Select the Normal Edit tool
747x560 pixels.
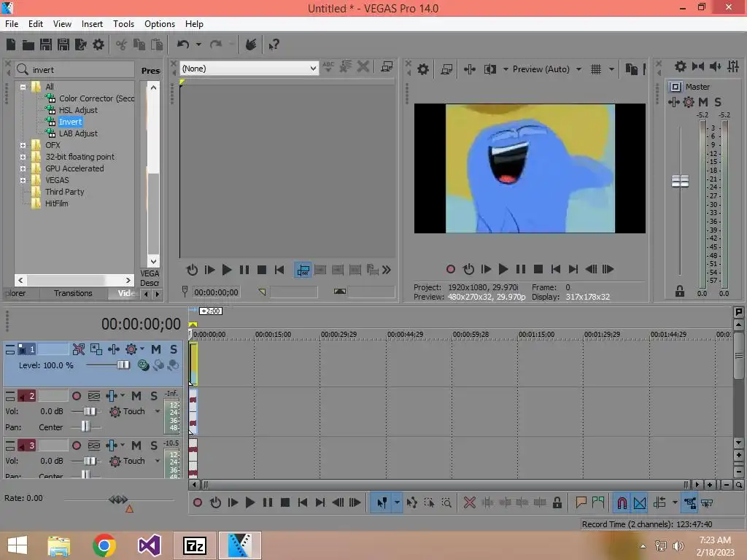pos(382,503)
